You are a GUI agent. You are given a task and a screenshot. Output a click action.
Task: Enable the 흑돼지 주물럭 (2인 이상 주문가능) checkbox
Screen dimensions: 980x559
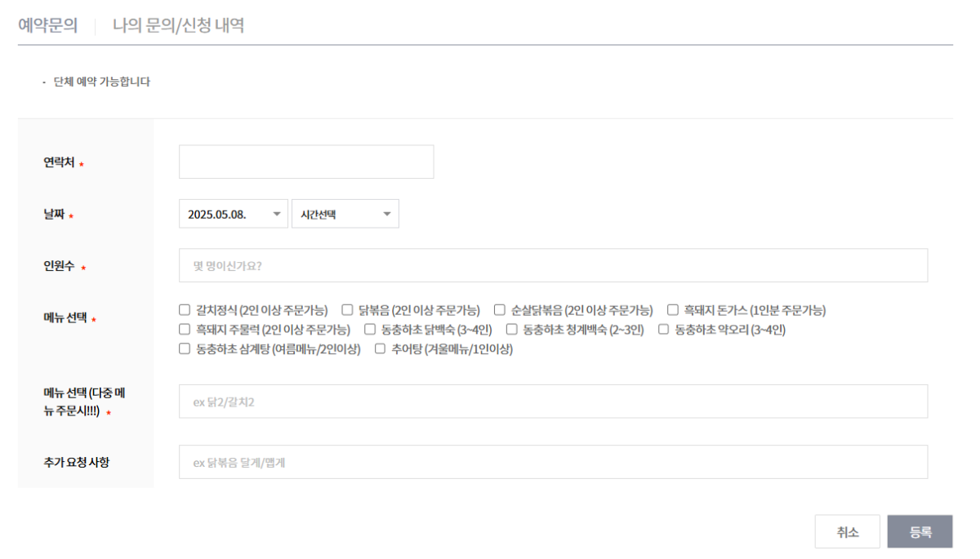185,330
